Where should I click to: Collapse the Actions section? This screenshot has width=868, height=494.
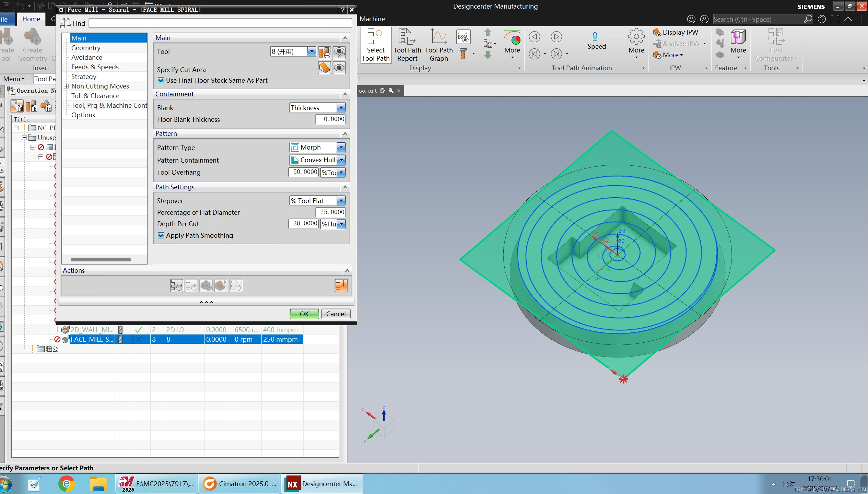tap(347, 270)
